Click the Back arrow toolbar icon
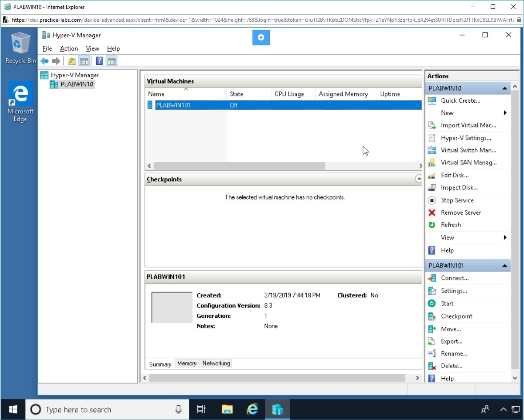524x420 pixels. pyautogui.click(x=44, y=61)
